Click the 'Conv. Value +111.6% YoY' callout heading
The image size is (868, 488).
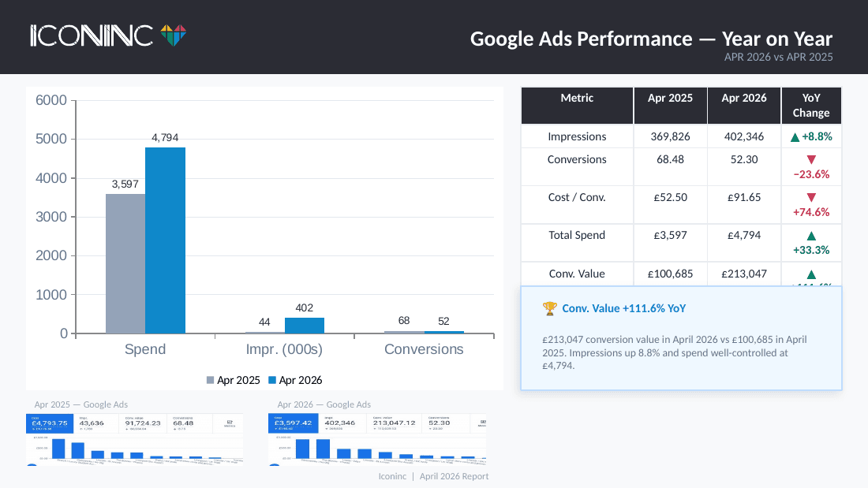[x=624, y=309]
